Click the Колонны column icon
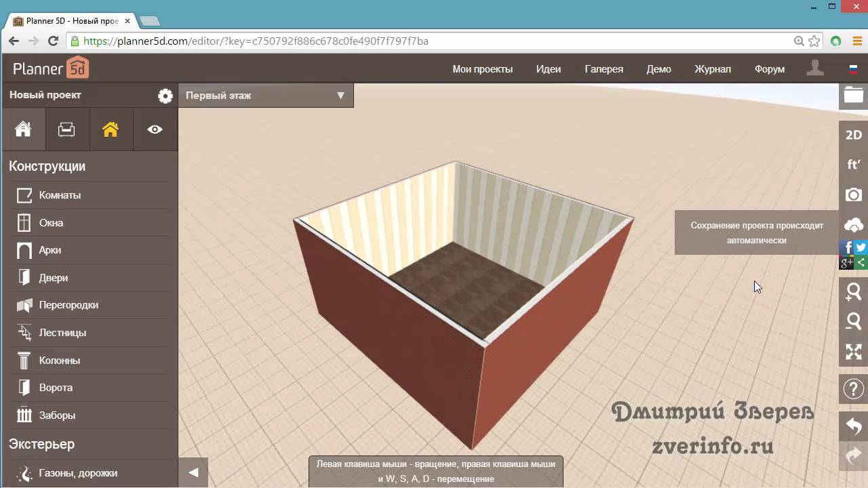This screenshot has width=868, height=488. click(x=24, y=361)
